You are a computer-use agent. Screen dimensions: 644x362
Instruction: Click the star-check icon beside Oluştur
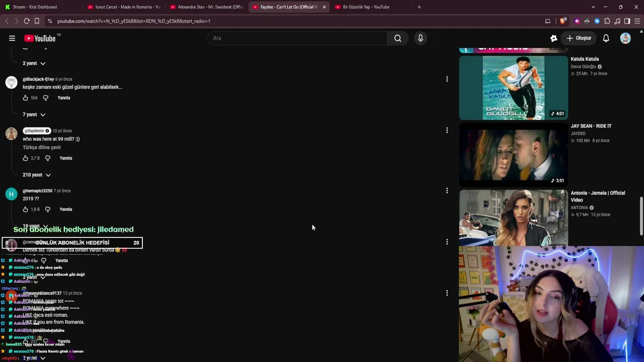[553, 38]
